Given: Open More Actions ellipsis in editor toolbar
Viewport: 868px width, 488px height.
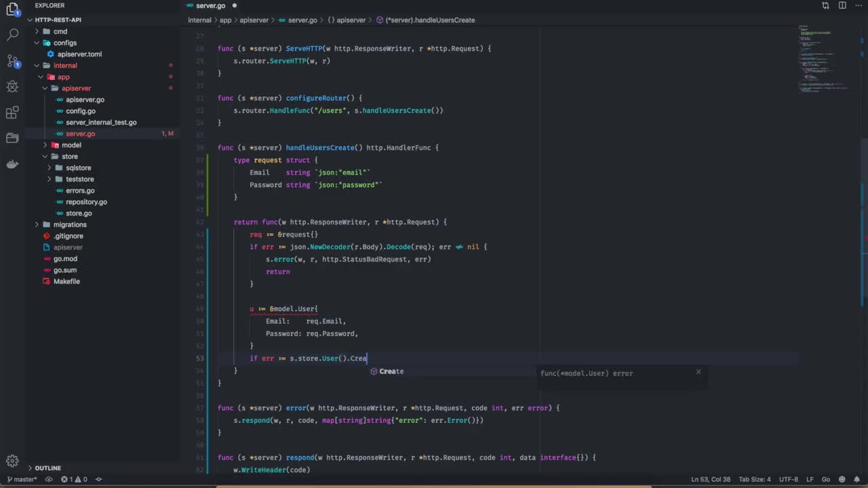Looking at the screenshot, I should [859, 5].
